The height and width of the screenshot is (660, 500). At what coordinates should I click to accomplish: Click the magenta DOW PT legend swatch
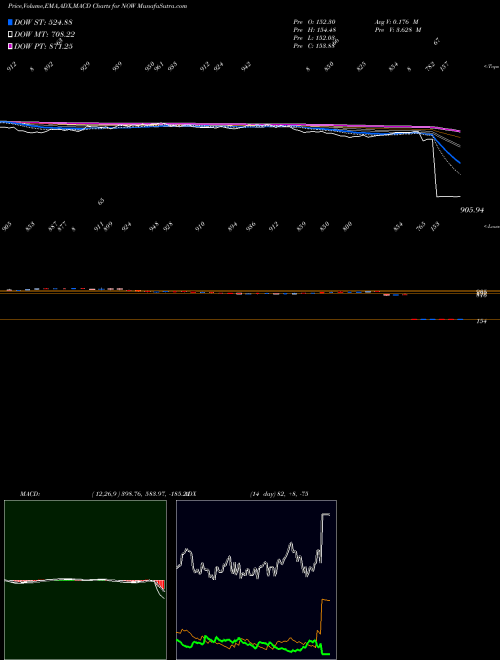pyautogui.click(x=11, y=46)
